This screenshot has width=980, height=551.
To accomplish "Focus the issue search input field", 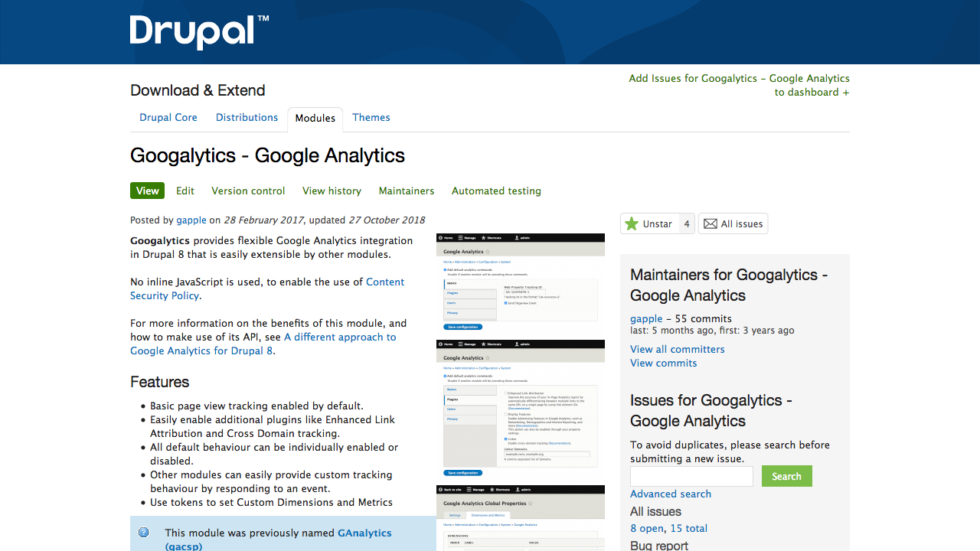I will (x=692, y=476).
